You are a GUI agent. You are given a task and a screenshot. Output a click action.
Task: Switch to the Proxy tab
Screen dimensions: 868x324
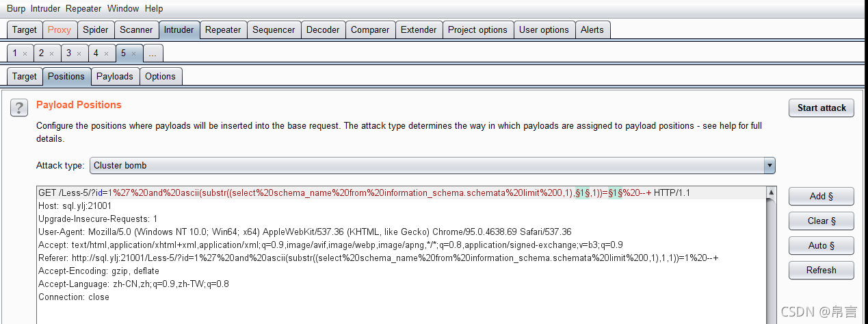coord(60,29)
